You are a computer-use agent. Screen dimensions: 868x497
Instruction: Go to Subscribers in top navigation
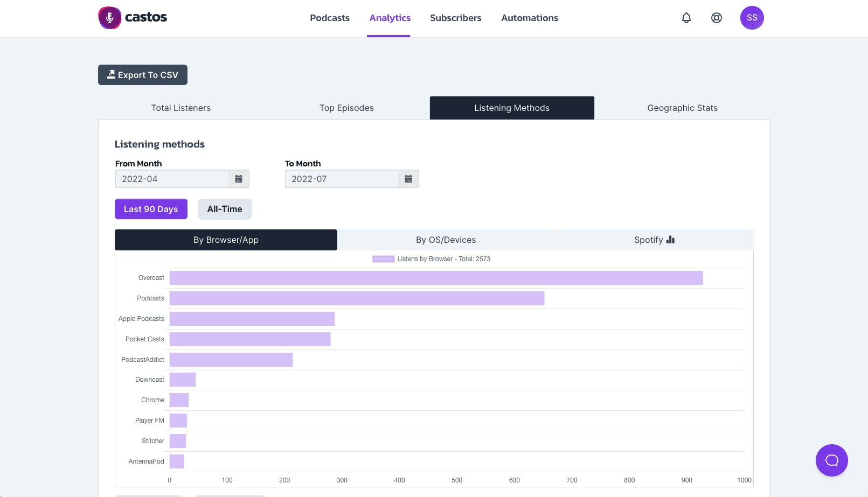(x=456, y=18)
